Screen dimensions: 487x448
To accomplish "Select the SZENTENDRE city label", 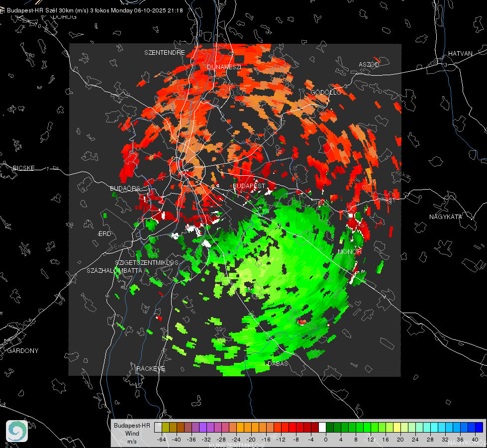I will tap(165, 53).
